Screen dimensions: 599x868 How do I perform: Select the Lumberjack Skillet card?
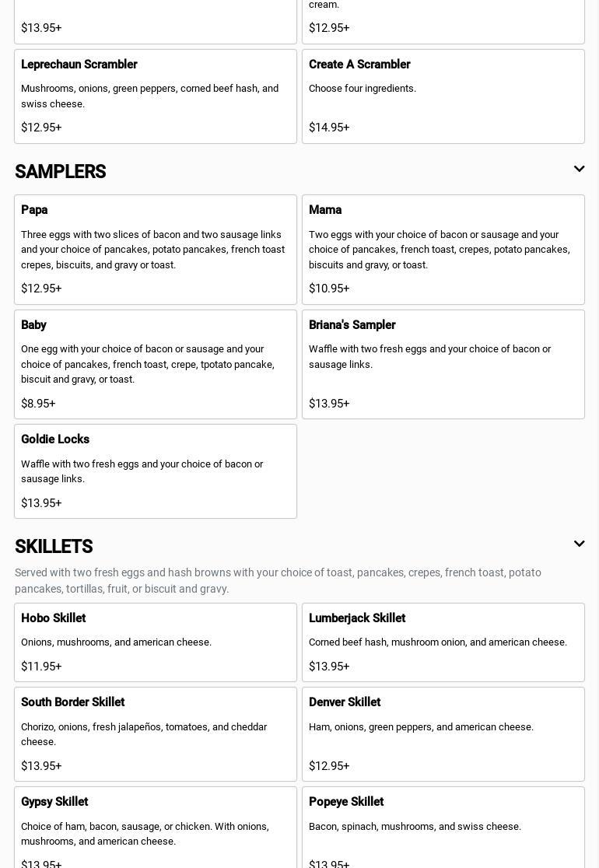point(443,642)
